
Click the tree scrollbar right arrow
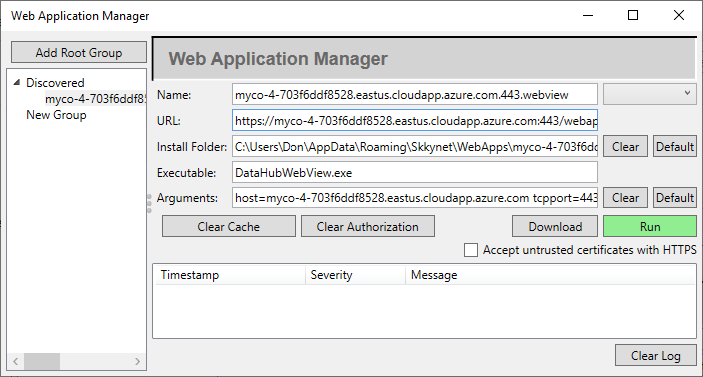click(137, 361)
